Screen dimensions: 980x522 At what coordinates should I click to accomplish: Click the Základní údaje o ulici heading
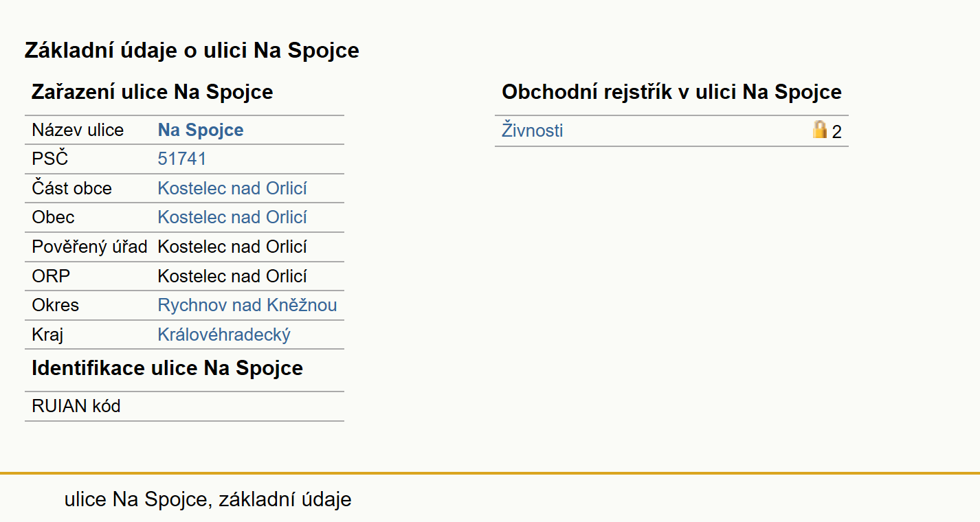pos(192,50)
